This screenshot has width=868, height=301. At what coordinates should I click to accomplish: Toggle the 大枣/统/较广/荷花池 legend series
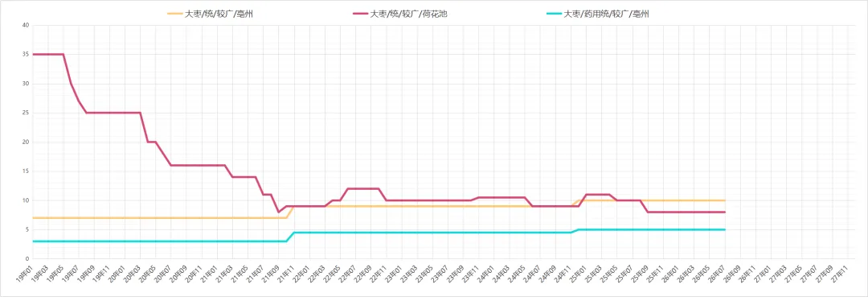coord(399,14)
